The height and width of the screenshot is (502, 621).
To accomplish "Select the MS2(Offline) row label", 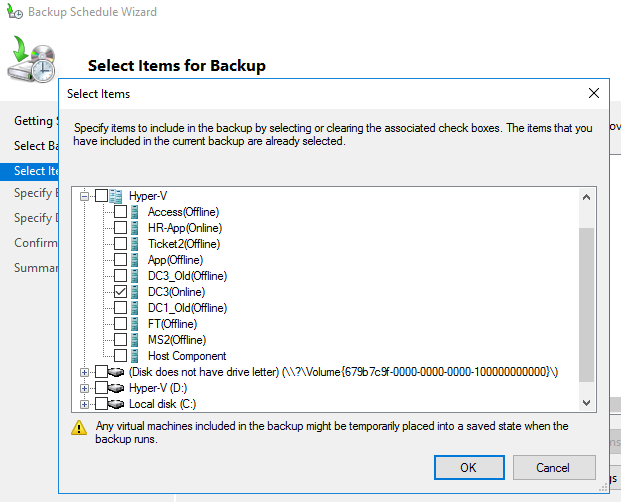I will (x=177, y=340).
